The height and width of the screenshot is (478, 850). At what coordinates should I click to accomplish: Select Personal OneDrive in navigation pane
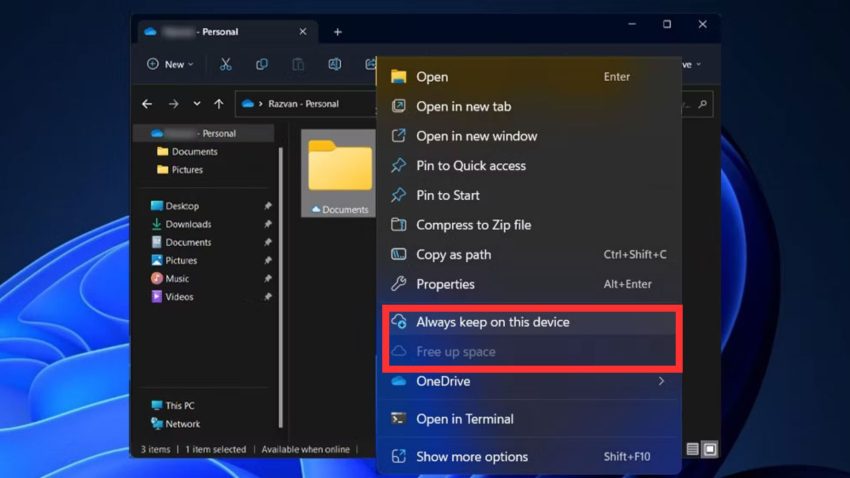[204, 133]
